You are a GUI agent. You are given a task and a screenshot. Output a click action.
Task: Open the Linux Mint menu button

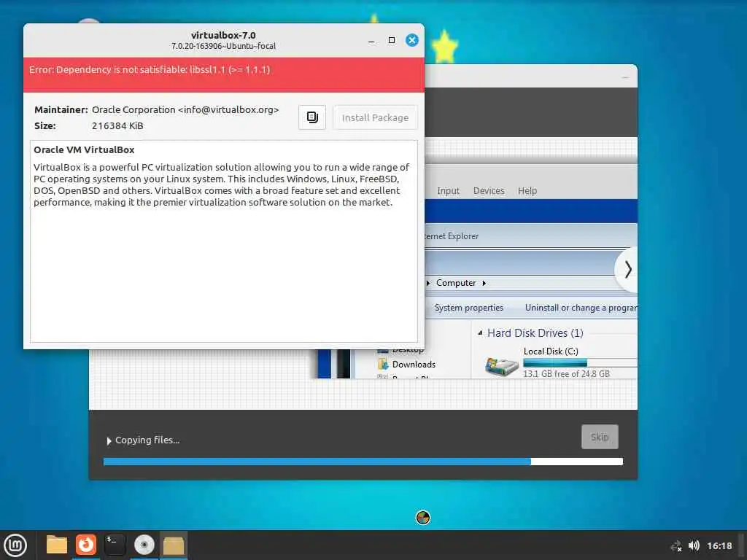[x=15, y=545]
